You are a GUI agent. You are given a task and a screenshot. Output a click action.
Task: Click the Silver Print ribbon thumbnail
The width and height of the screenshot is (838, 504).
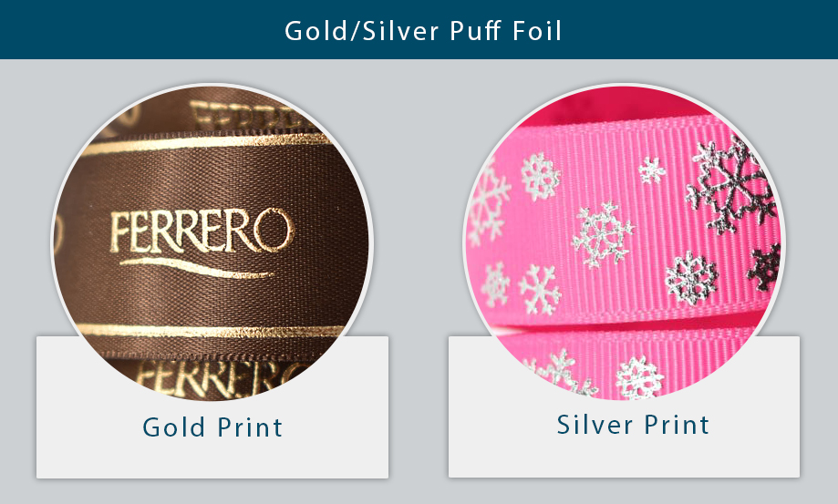point(625,242)
